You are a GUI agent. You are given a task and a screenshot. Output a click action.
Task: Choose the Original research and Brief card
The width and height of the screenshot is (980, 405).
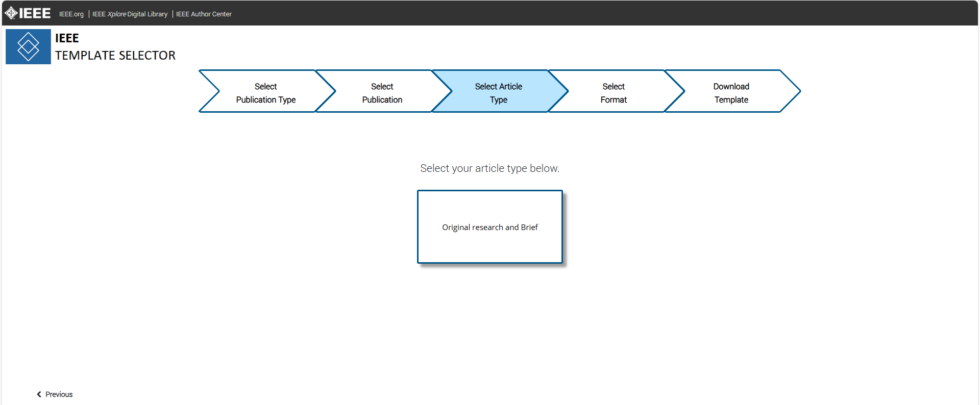(490, 227)
